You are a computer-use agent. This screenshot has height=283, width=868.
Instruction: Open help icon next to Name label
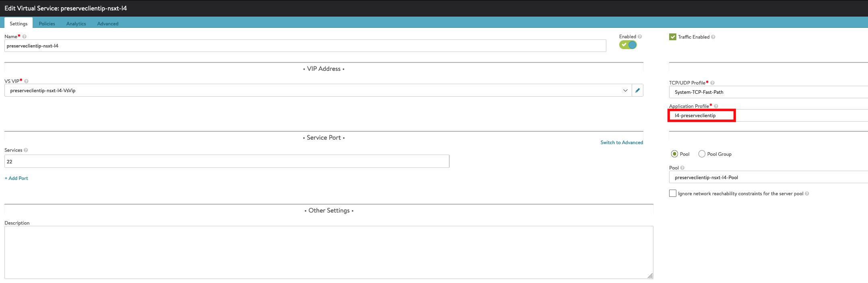(24, 37)
